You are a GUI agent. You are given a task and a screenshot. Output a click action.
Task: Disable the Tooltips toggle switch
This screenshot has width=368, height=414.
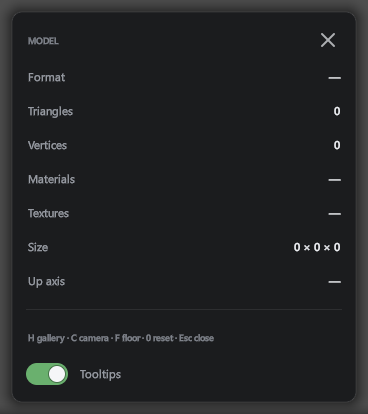(47, 374)
